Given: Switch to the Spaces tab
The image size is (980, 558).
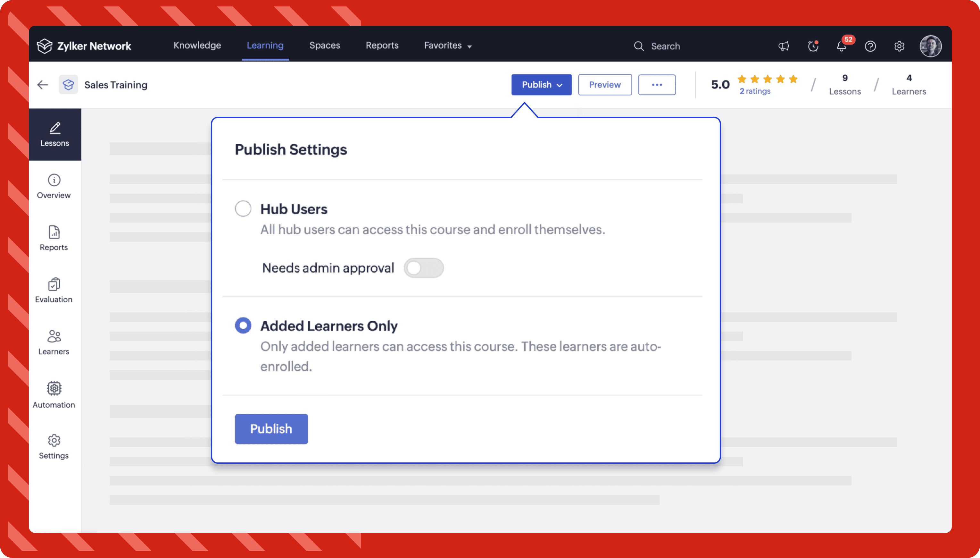Looking at the screenshot, I should pos(325,46).
